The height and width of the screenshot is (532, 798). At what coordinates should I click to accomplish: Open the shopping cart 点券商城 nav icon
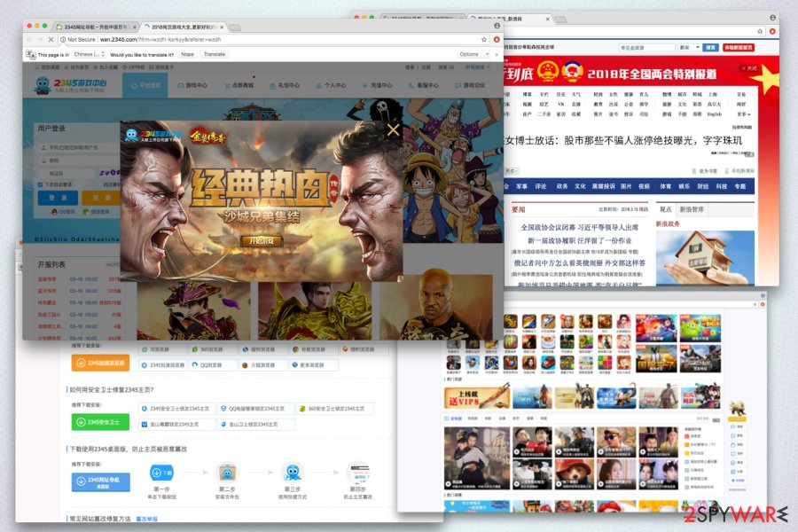coord(227,85)
